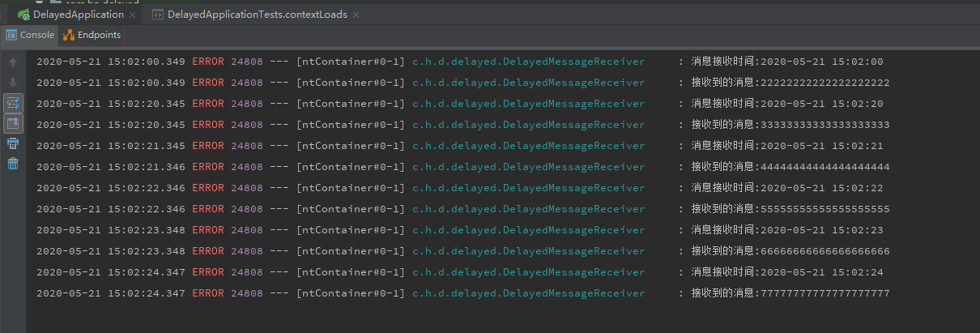Toggle scroll to end of console
The width and height of the screenshot is (980, 333).
[13, 123]
